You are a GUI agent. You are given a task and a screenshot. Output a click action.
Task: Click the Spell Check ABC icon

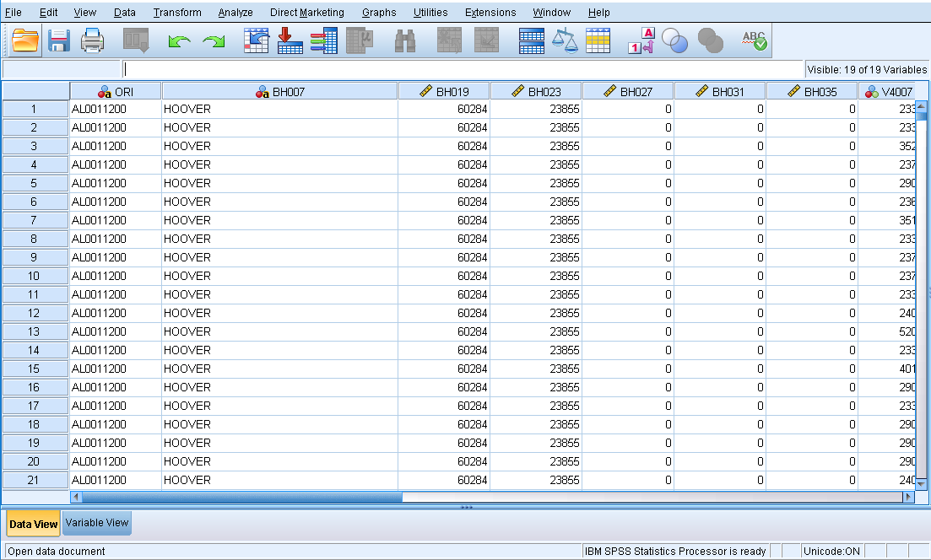click(x=754, y=40)
